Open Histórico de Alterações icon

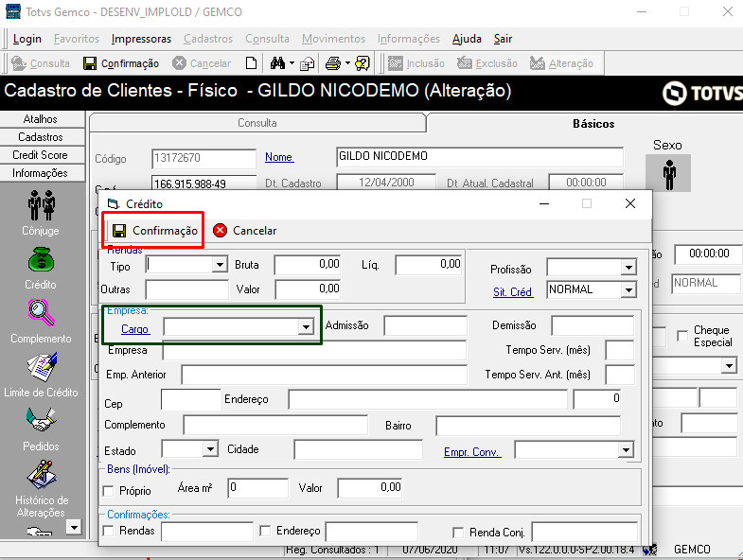tap(42, 475)
